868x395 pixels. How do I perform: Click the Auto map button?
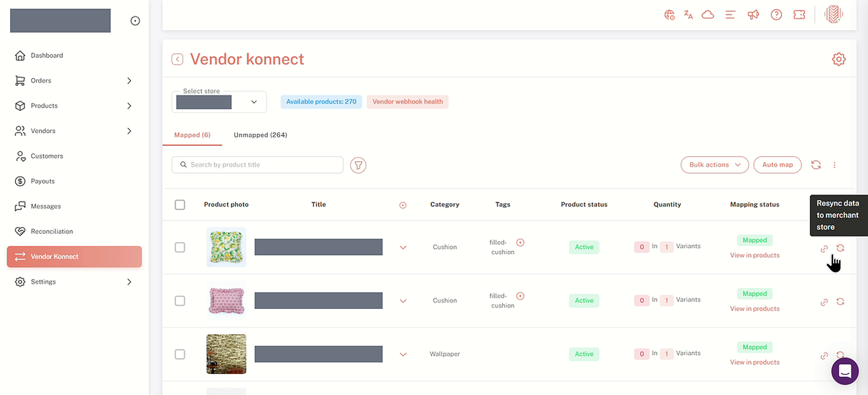[x=777, y=165]
